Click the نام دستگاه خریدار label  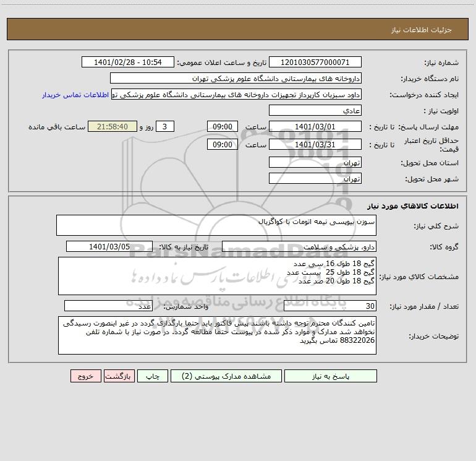(430, 79)
